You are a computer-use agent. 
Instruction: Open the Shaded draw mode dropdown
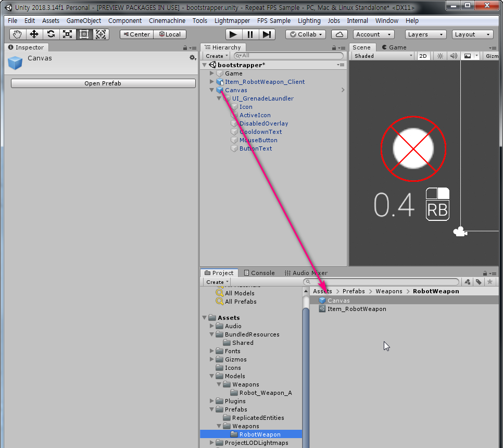(x=383, y=56)
